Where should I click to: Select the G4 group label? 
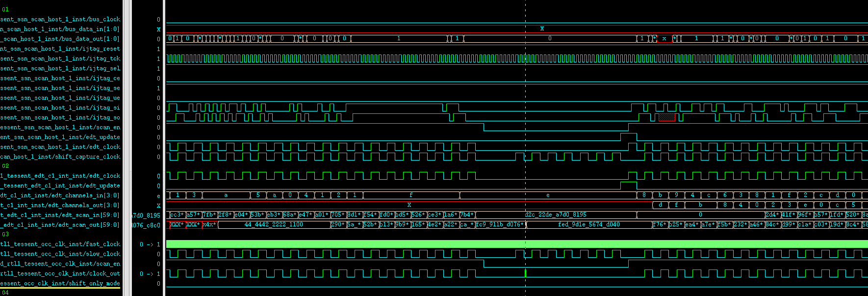click(x=5, y=293)
